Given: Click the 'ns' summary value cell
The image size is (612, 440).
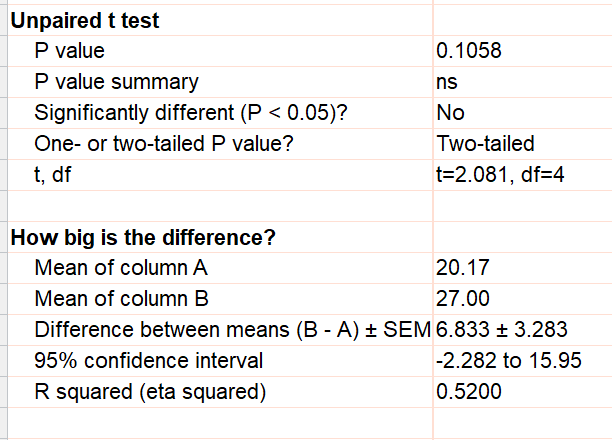Looking at the screenshot, I should coord(448,82).
